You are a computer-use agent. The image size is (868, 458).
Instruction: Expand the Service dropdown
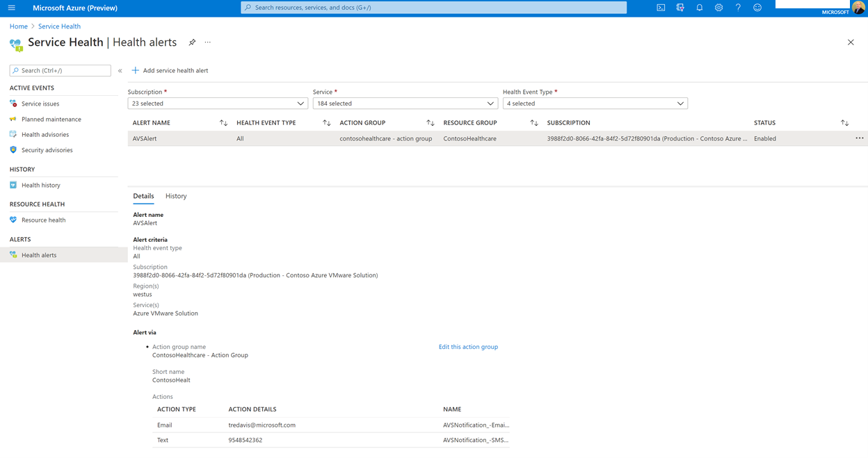click(405, 104)
